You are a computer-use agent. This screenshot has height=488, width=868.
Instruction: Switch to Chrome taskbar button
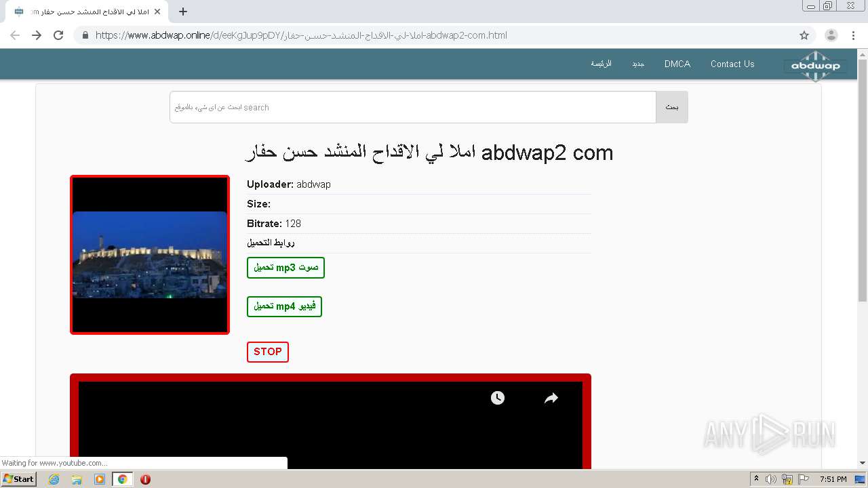click(x=122, y=479)
